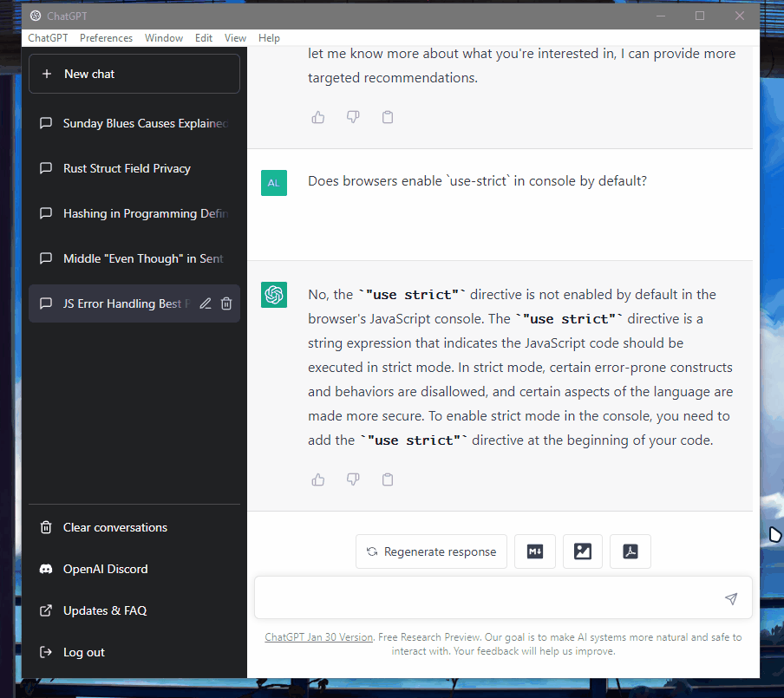
Task: Open the Help menu
Action: click(x=269, y=38)
